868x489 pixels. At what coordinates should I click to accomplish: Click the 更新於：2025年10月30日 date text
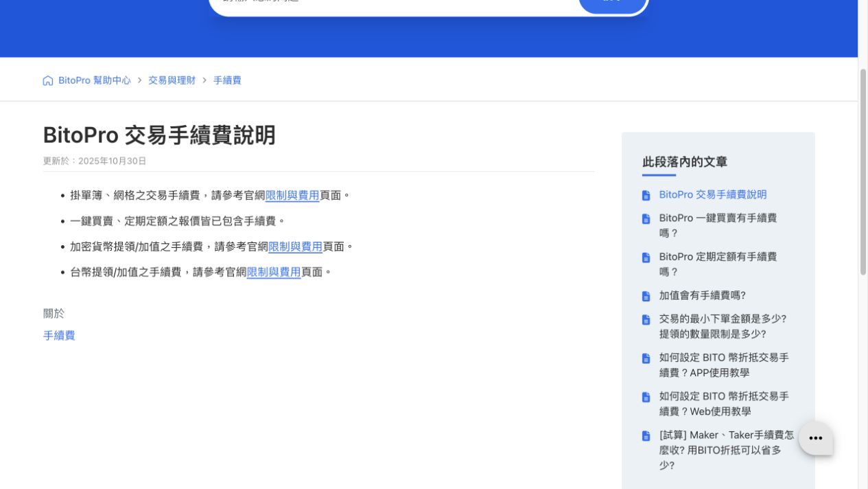point(95,161)
